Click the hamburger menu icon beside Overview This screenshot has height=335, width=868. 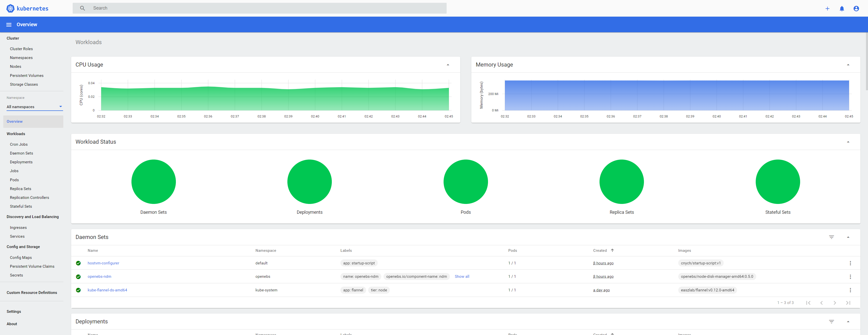(x=9, y=25)
